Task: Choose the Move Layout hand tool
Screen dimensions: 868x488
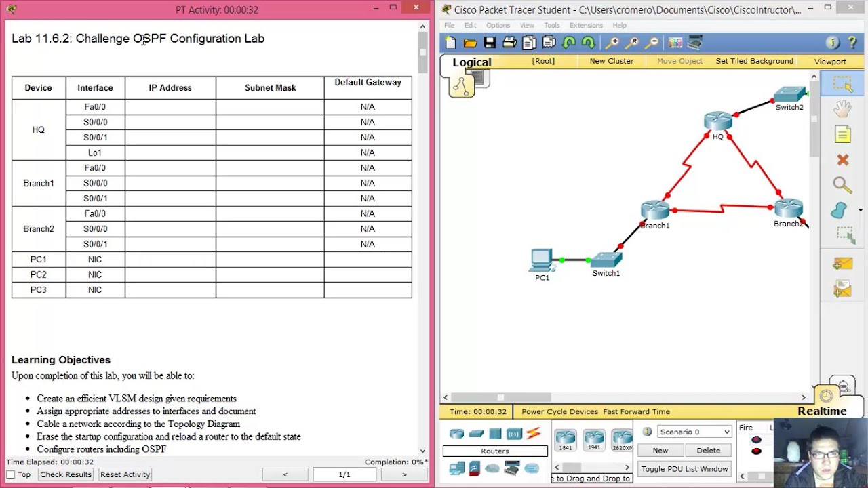Action: tap(842, 109)
